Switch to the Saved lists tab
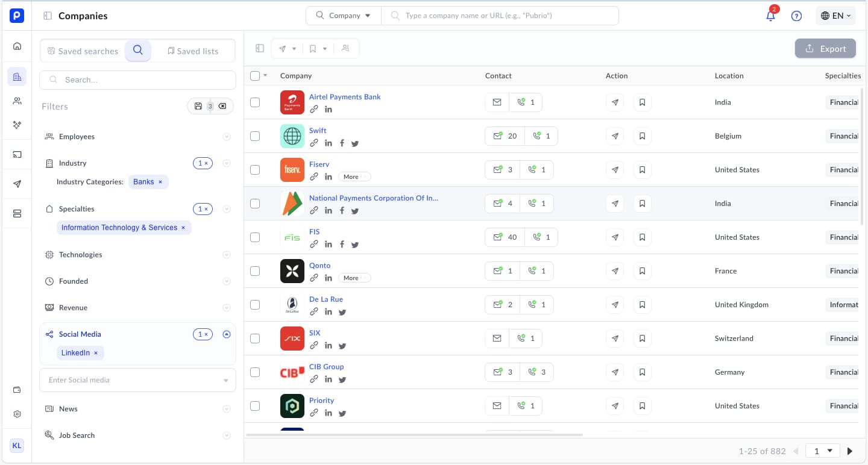The height and width of the screenshot is (465, 868). tap(193, 51)
